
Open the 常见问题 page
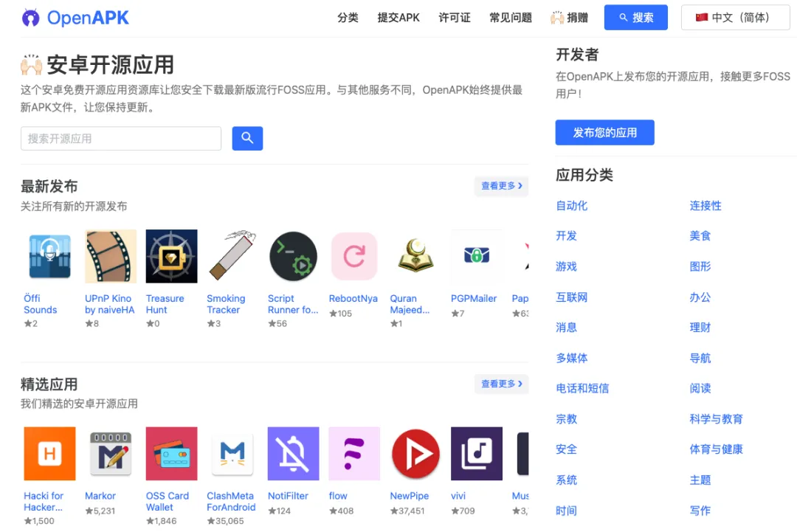coord(511,18)
